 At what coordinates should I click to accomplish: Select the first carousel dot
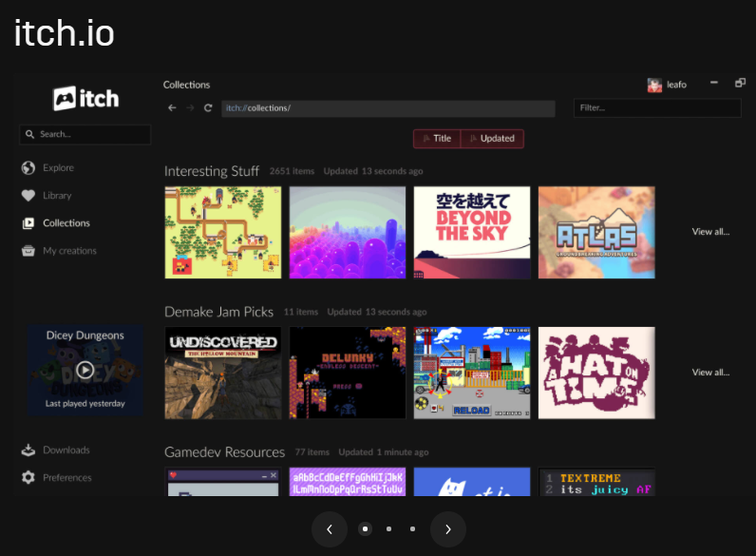[x=365, y=529]
